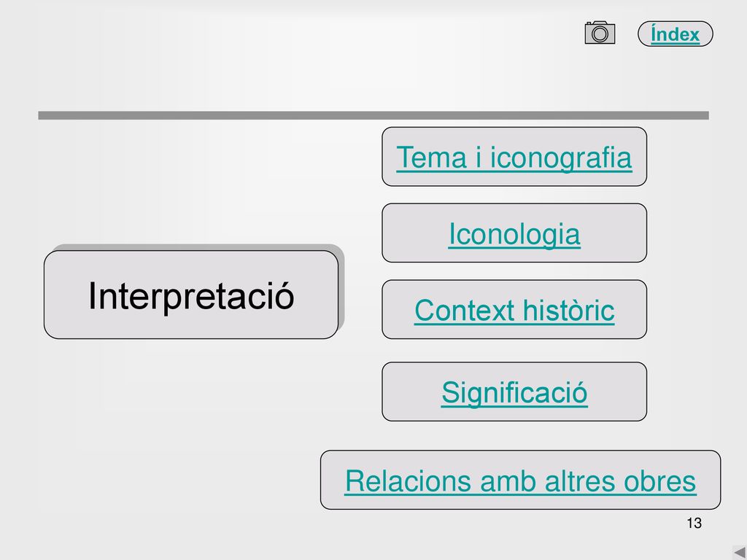747x560 pixels.
Task: Open the Índex link
Action: (675, 34)
